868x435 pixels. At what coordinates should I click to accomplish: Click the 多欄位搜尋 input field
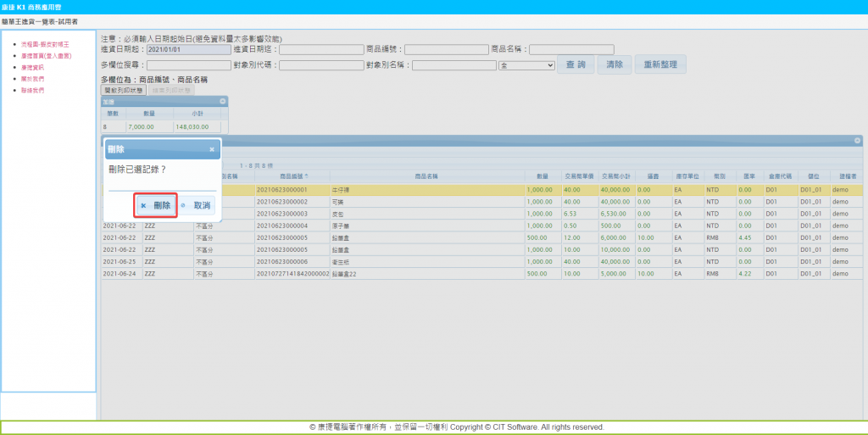[188, 64]
